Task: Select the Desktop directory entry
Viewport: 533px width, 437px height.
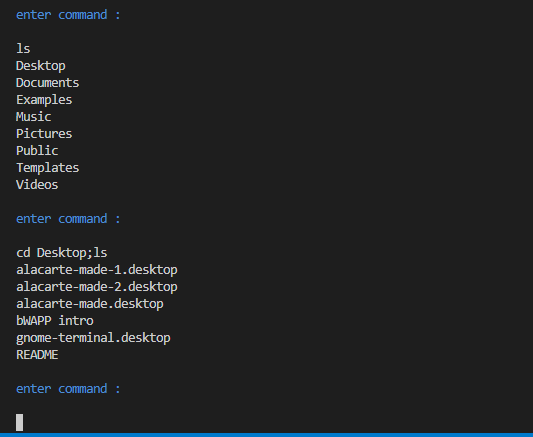Action: click(x=41, y=66)
